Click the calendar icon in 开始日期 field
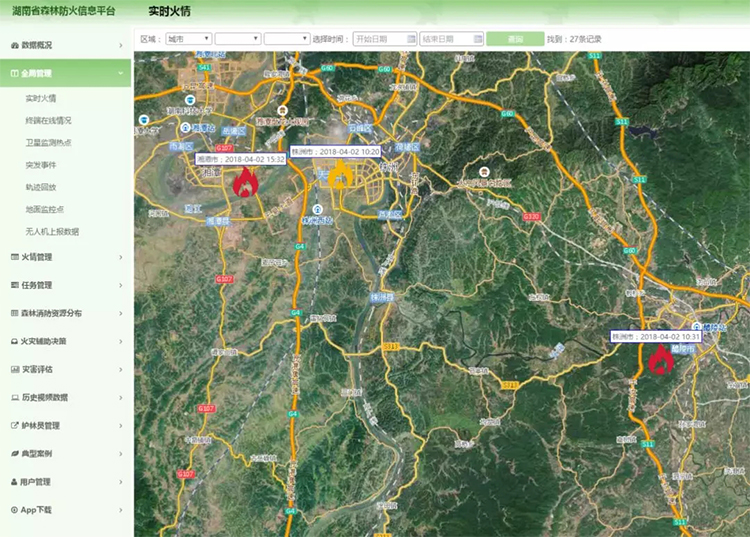The width and height of the screenshot is (750, 537). [x=411, y=39]
